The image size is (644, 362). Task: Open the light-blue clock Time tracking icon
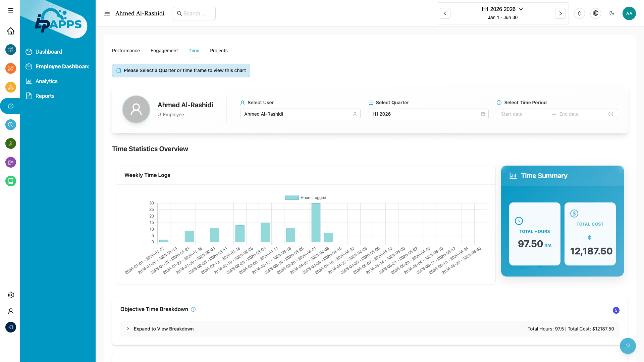tap(11, 125)
